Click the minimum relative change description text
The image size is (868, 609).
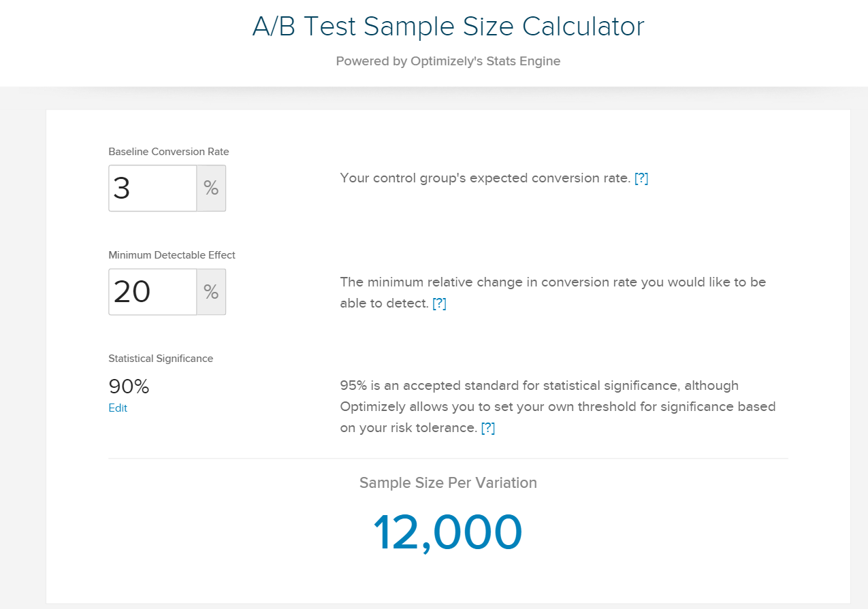click(553, 293)
